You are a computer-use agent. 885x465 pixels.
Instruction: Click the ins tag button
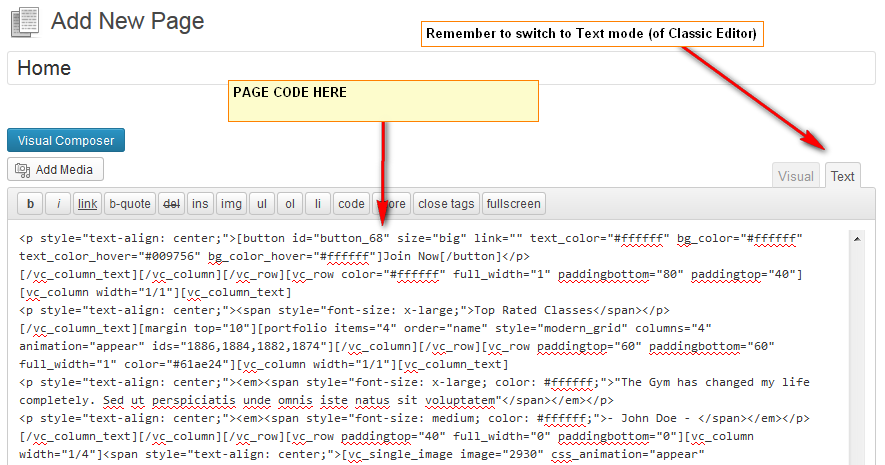tap(200, 204)
